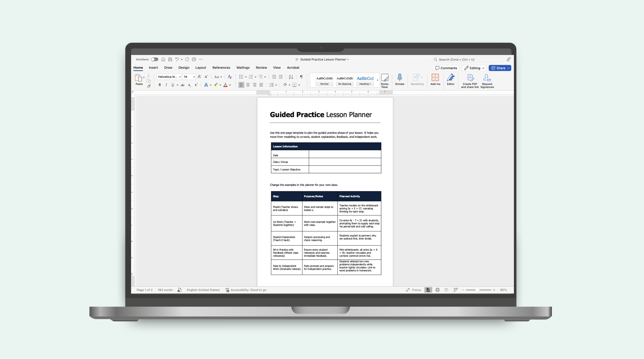Toggle italic formatting
This screenshot has height=359, width=644.
coord(166,85)
